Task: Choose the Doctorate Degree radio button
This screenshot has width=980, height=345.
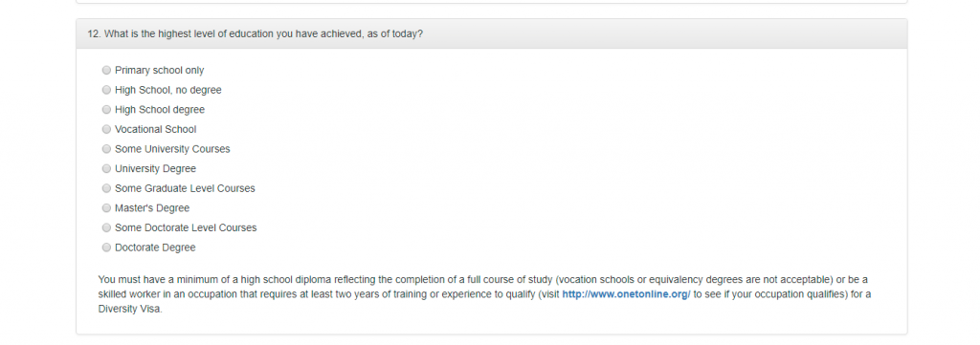Action: [x=106, y=248]
